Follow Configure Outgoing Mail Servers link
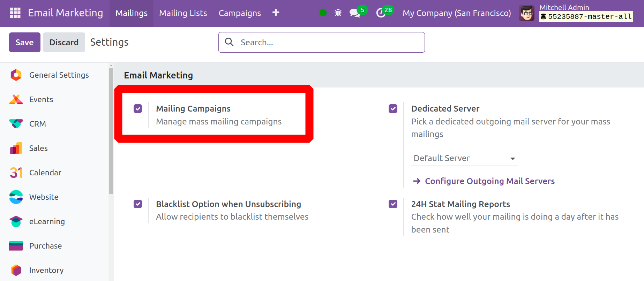Image resolution: width=644 pixels, height=281 pixels. point(489,181)
